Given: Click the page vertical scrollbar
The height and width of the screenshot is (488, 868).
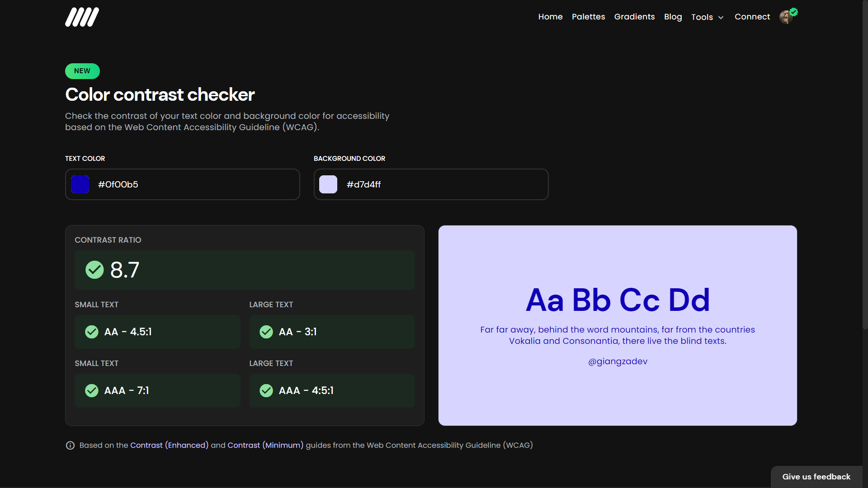Looking at the screenshot, I should point(865,165).
